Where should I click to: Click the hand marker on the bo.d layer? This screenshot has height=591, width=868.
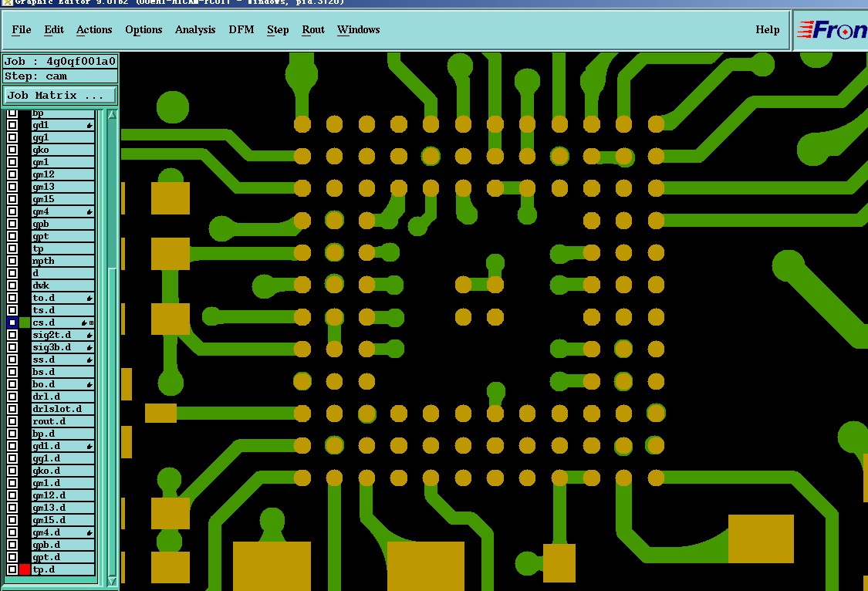point(90,384)
